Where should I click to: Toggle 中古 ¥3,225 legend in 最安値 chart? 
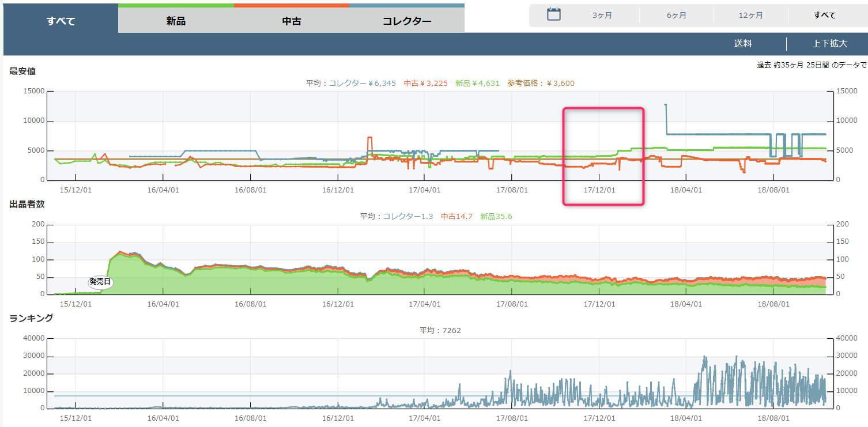point(425,84)
